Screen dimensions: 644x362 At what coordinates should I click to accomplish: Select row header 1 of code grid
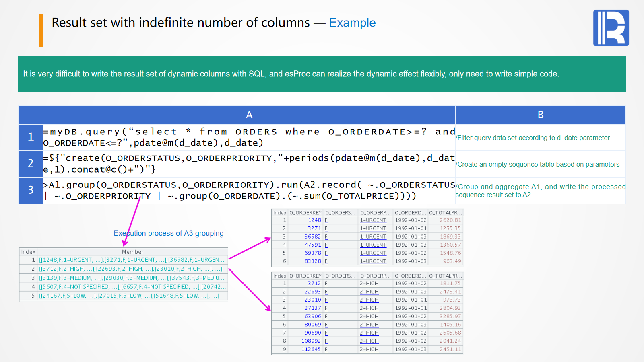(31, 137)
